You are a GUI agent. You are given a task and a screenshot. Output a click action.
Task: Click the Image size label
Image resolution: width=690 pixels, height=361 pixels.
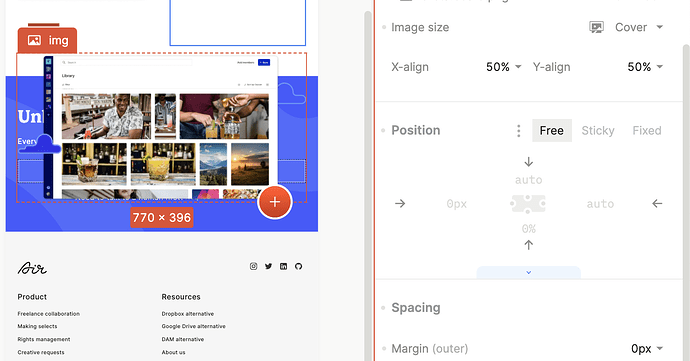pyautogui.click(x=420, y=27)
